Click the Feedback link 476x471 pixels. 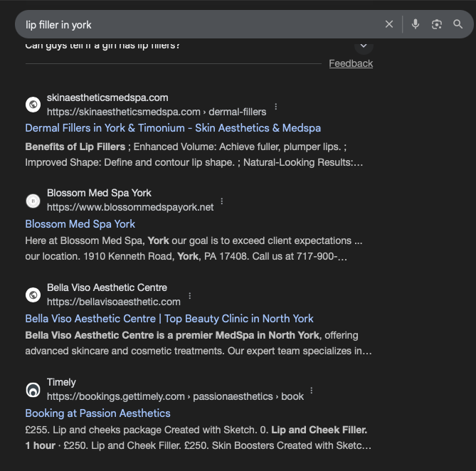point(351,63)
